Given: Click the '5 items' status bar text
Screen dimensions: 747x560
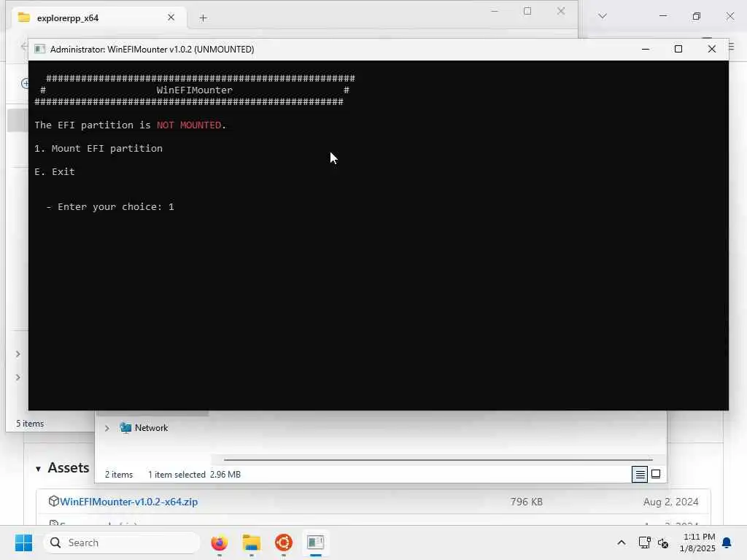Looking at the screenshot, I should [x=30, y=424].
